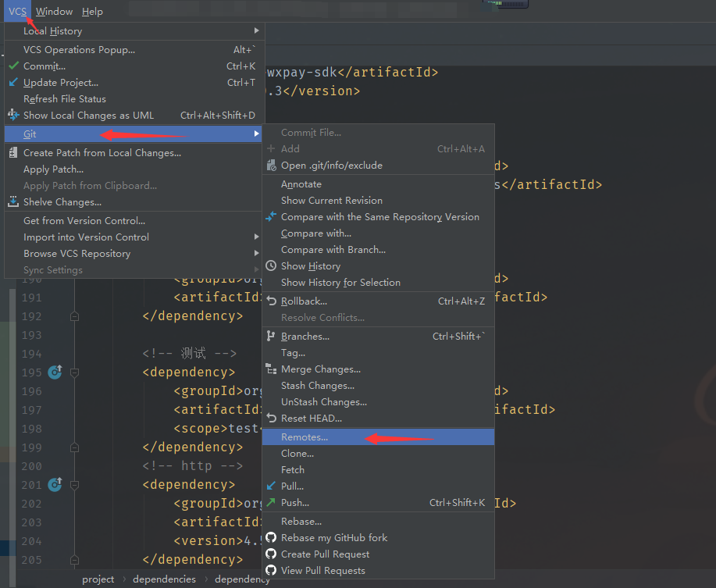Viewport: 716px width, 588px height.
Task: Click the green checkmark Commit icon
Action: pos(14,66)
